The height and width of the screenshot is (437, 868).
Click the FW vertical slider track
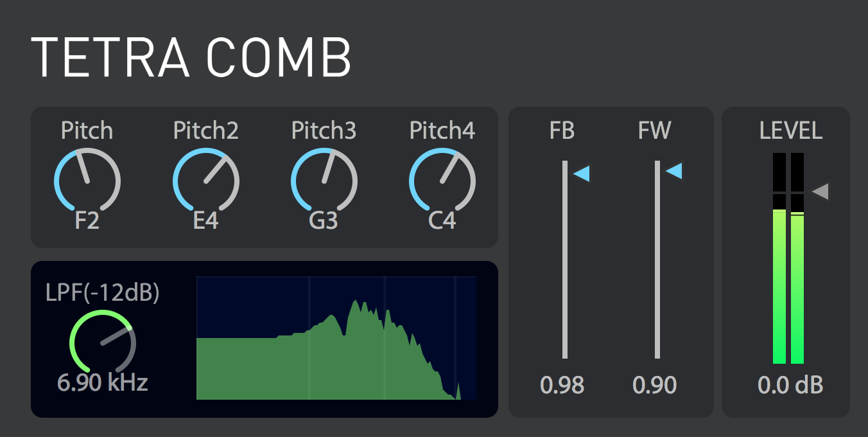(657, 260)
